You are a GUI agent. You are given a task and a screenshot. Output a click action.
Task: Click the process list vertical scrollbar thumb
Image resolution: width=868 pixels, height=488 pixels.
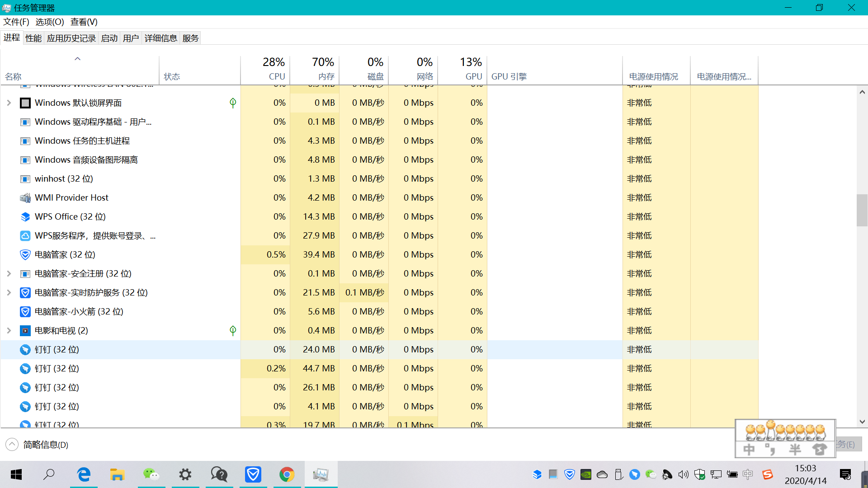point(862,210)
